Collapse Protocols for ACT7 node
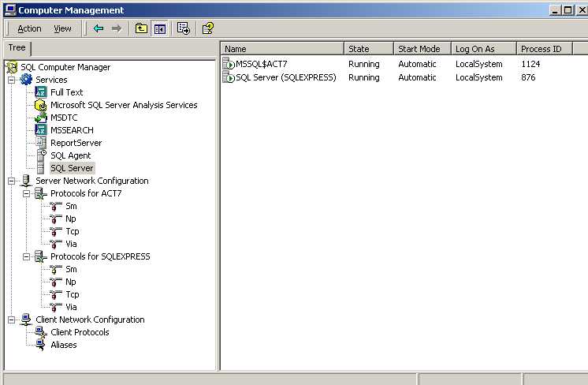 click(x=26, y=194)
